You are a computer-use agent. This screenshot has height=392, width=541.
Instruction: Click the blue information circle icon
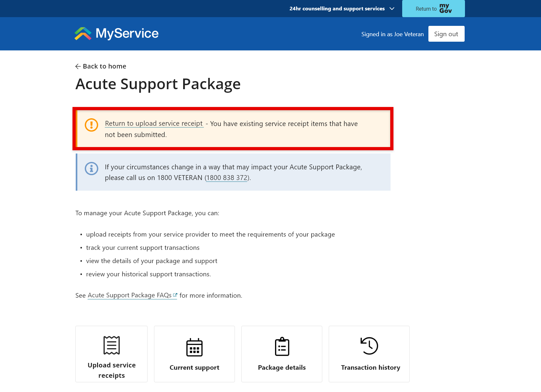[92, 168]
